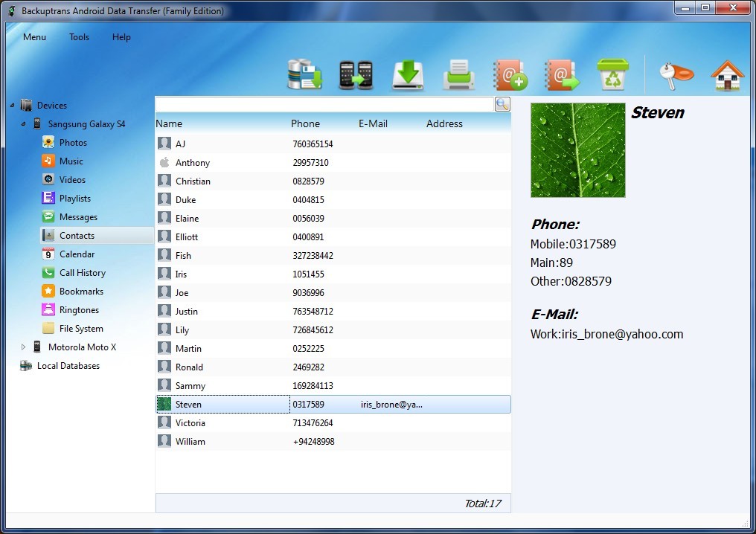The width and height of the screenshot is (756, 534).
Task: Click the green download-to-disk toolbar icon
Action: pos(408,75)
